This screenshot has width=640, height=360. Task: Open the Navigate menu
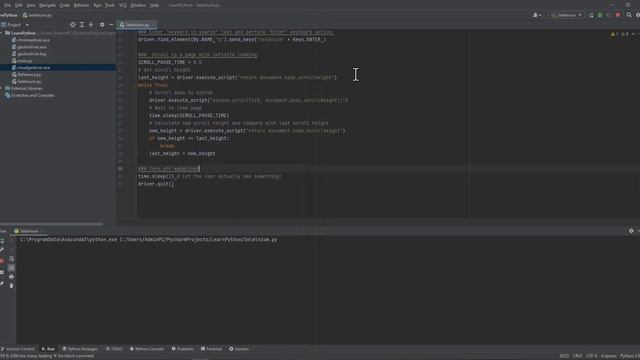pyautogui.click(x=47, y=5)
